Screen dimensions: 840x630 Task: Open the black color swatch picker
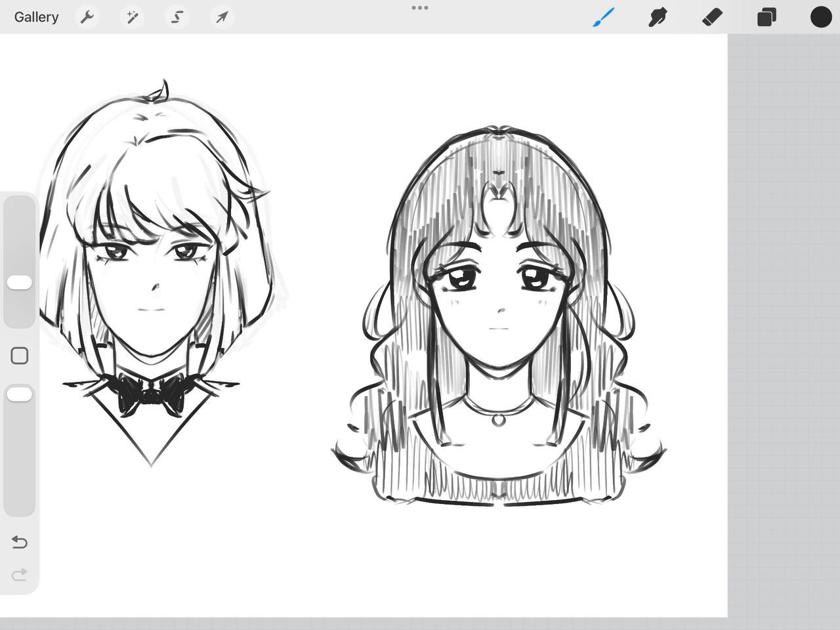pyautogui.click(x=820, y=17)
